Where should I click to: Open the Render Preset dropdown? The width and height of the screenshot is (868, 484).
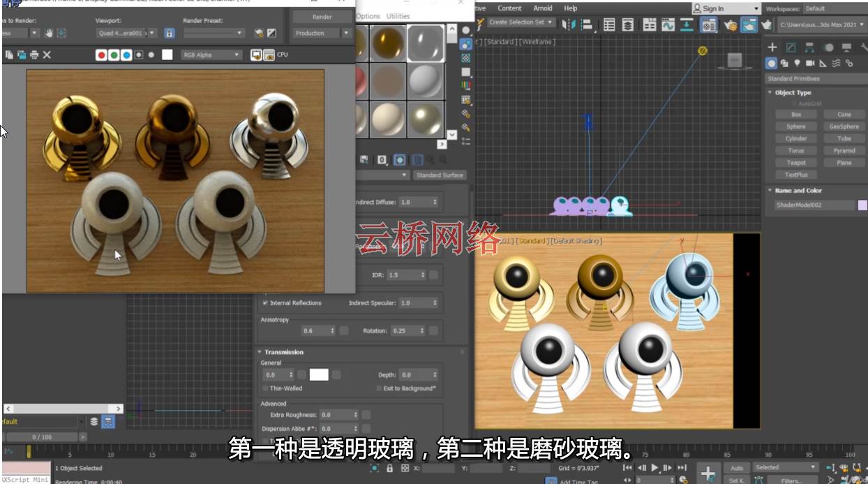tap(214, 33)
